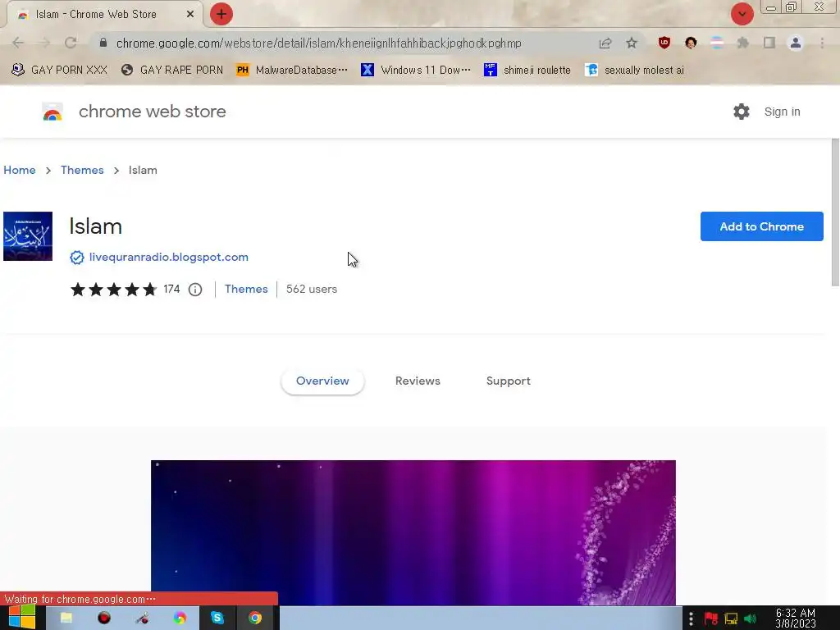This screenshot has height=630, width=840.
Task: Click the Chrome Web Store rainbow logo
Action: tap(52, 112)
